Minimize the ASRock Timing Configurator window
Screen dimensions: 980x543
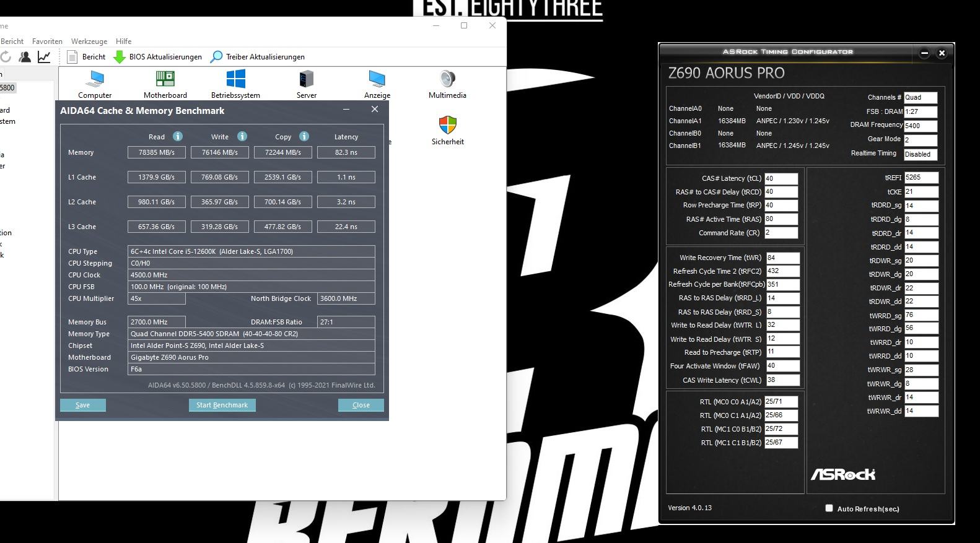(924, 53)
